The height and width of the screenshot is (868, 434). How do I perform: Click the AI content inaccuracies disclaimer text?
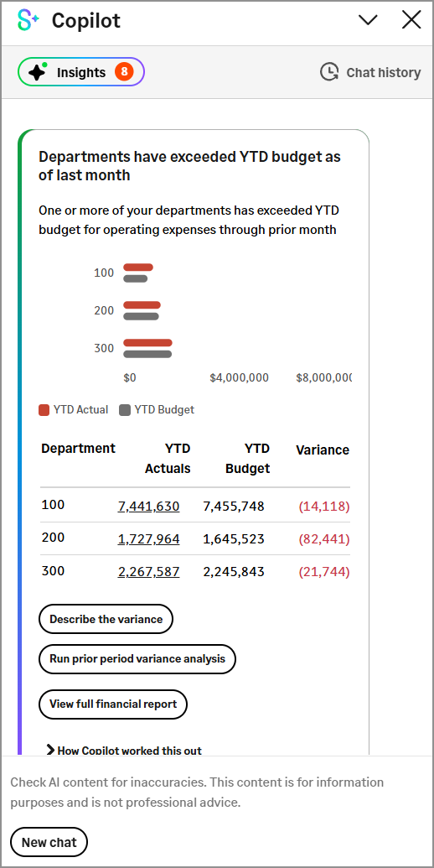click(197, 793)
